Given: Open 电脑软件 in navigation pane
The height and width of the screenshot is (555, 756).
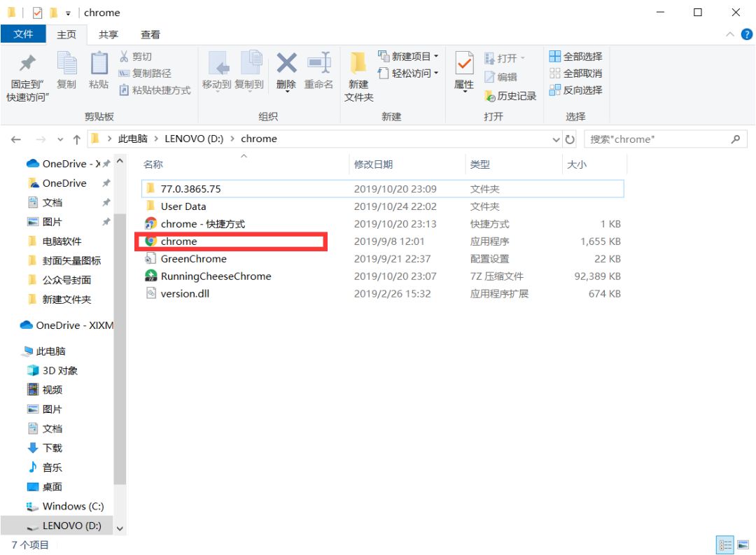Looking at the screenshot, I should pos(62,241).
